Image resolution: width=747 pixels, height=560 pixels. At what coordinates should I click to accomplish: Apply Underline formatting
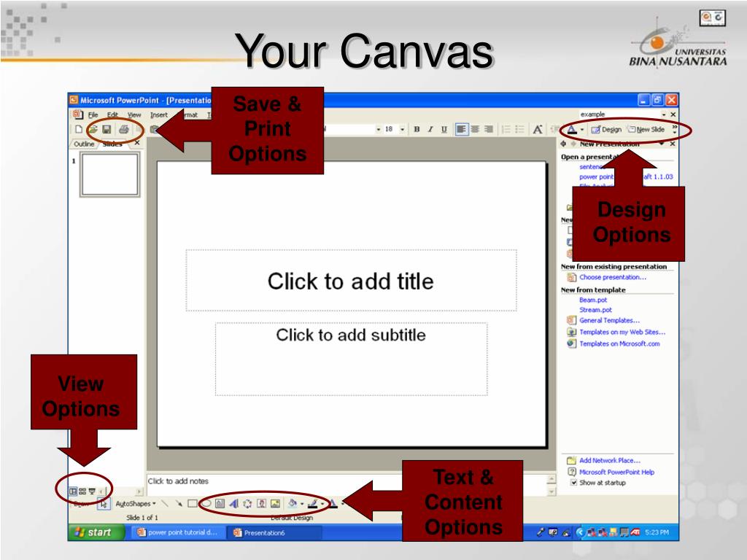(x=444, y=129)
